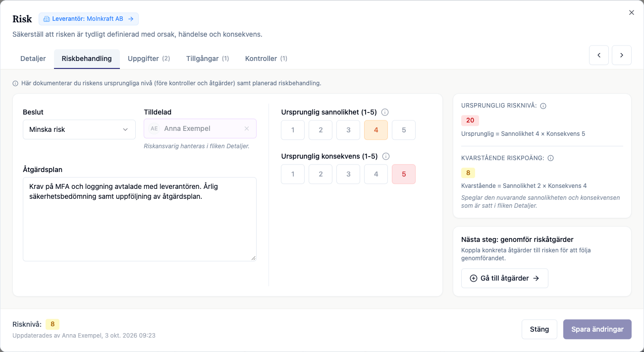Open the Beslut dropdown showing Minska risk
Image resolution: width=644 pixels, height=352 pixels.
click(x=79, y=129)
